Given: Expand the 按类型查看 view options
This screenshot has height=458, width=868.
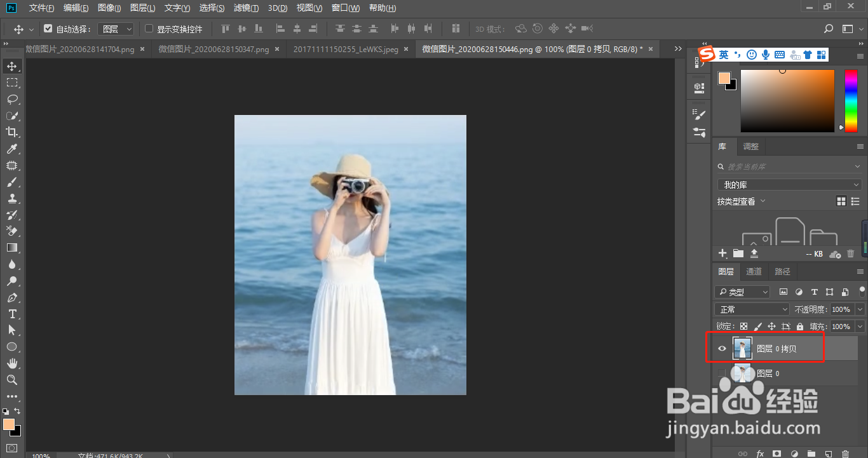Looking at the screenshot, I should pos(742,201).
